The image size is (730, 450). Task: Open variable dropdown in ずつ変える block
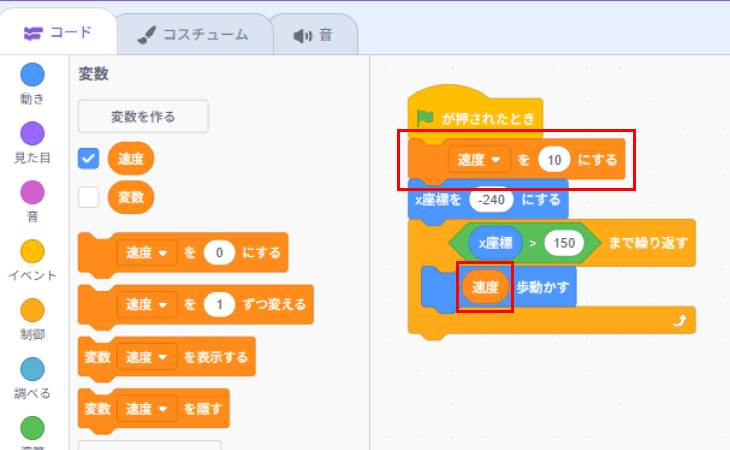[x=147, y=305]
